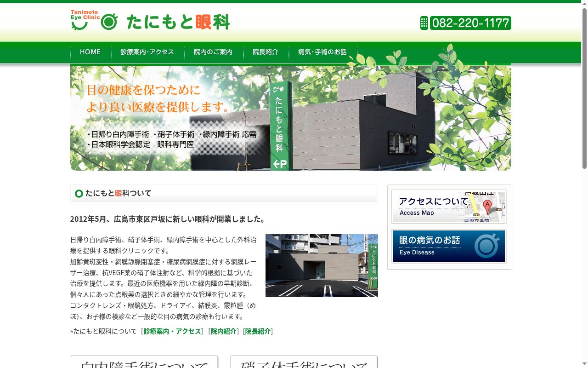This screenshot has height=368, width=588.
Task: Click the clinic exterior photo thumbnail
Action: click(322, 265)
